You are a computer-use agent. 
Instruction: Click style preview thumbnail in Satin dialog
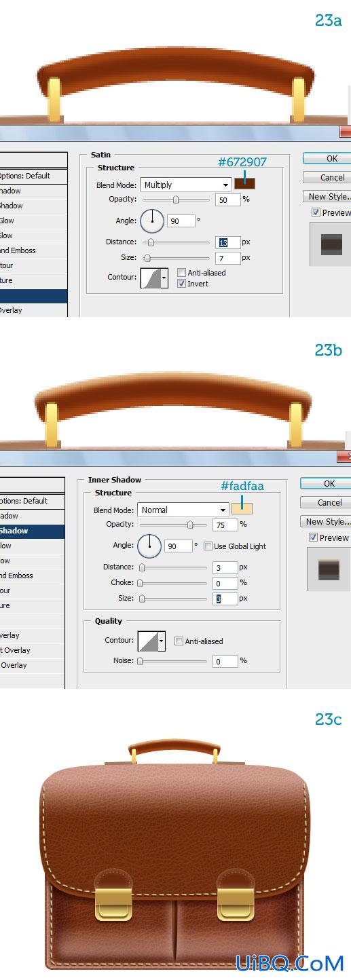331,244
